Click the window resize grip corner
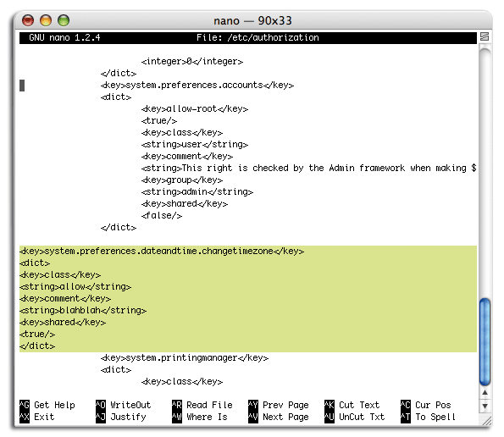Image resolution: width=504 pixels, height=437 pixels. click(487, 421)
